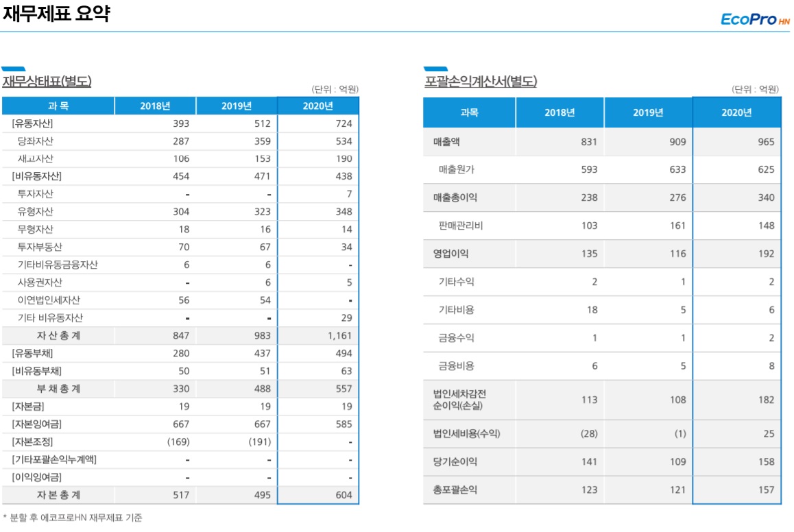Click the 법인세비용(수익) row label
Screen dimensions: 794x532
pos(466,434)
